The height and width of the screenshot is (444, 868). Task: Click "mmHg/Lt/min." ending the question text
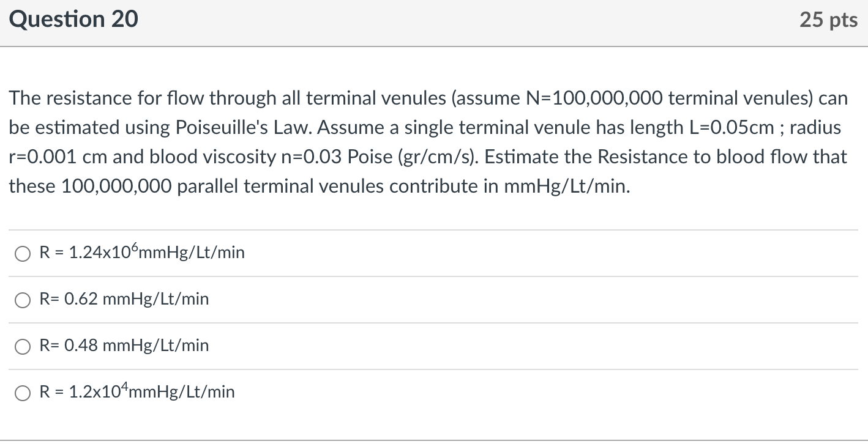[567, 187]
